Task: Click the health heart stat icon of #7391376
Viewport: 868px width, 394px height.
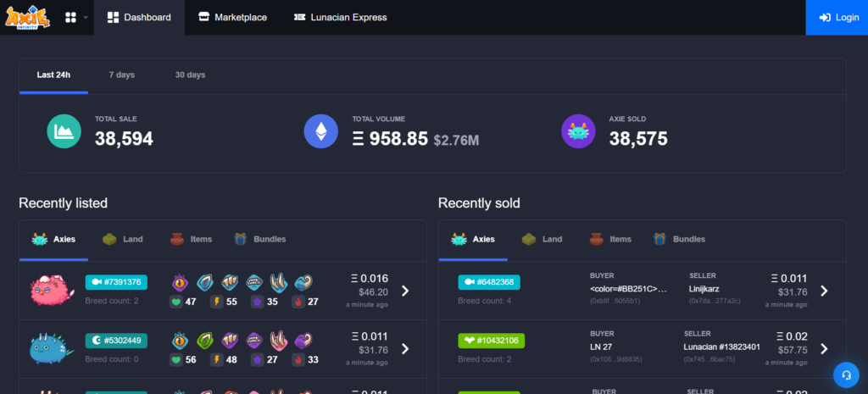Action: [x=176, y=302]
